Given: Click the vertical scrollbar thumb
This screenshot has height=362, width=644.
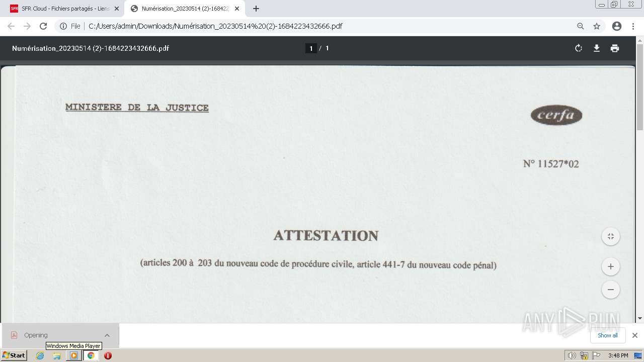Looking at the screenshot, I should pos(640,87).
